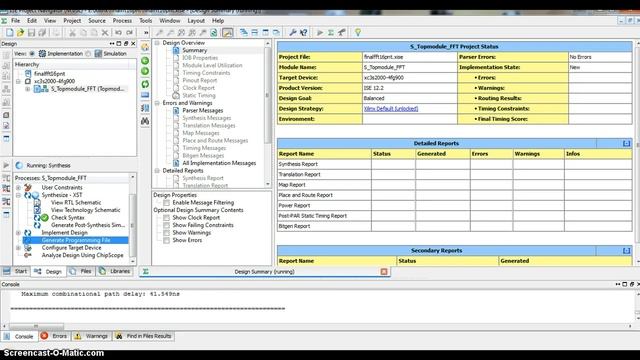Open Parser Messages in the tree

202,110
